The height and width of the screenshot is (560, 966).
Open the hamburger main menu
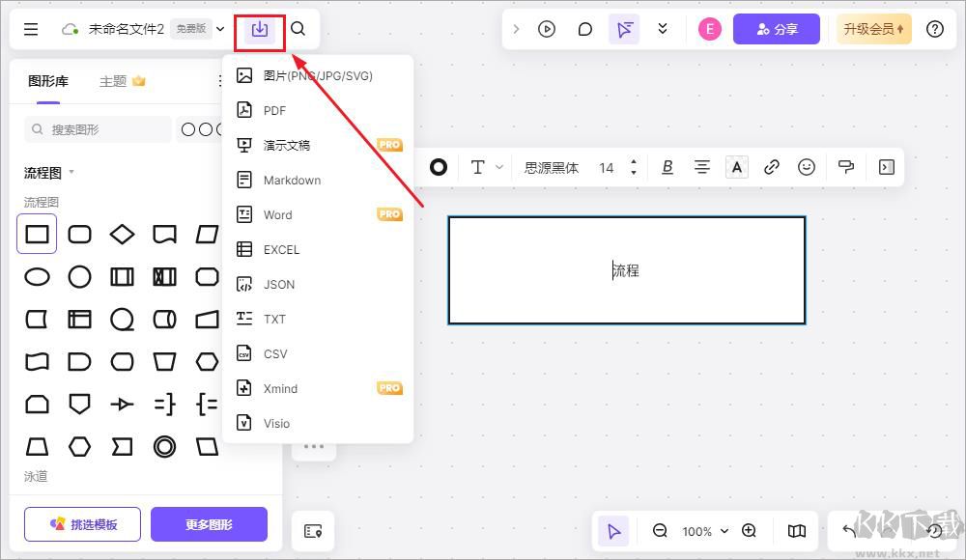(x=31, y=29)
